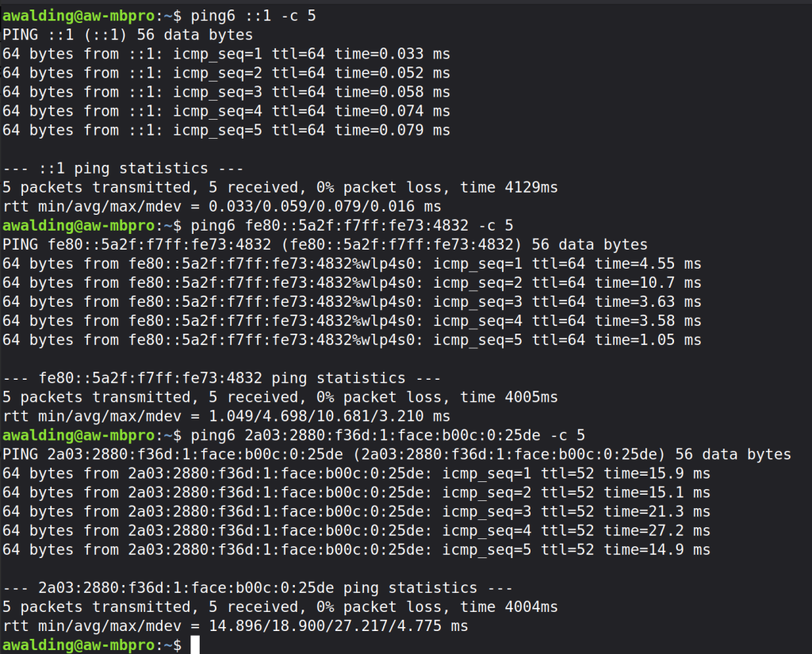Select the reply line with time=0.033 ms
Image resolution: width=812 pixels, height=654 pixels.
[226, 54]
